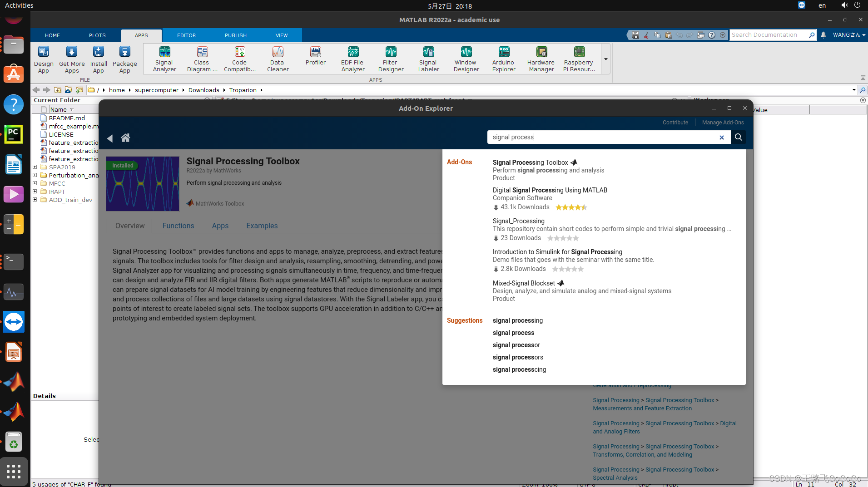Screen dimensions: 868x487
Task: Rate Digital Signal Processing using its star rating
Action: tap(571, 207)
